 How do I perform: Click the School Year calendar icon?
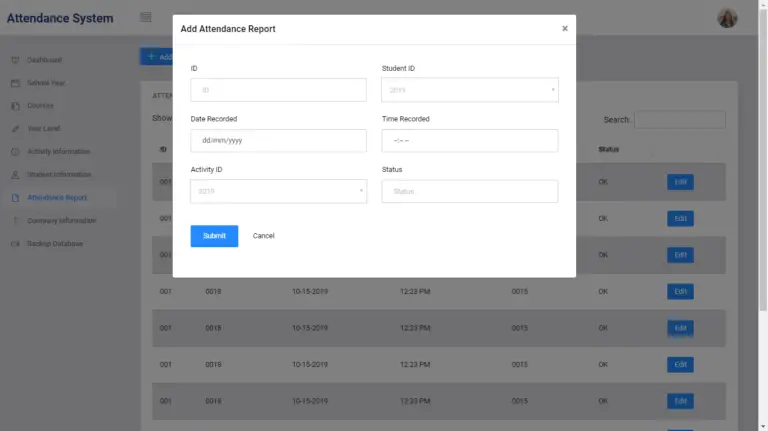click(15, 83)
